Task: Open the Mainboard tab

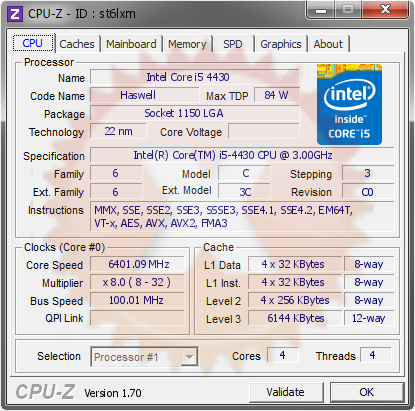Action: click(131, 44)
